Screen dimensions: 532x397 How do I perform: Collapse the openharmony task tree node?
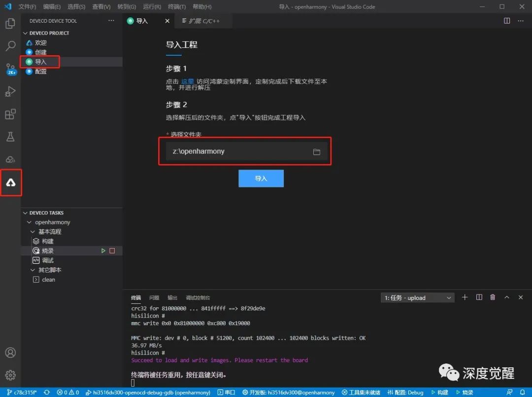(x=29, y=222)
